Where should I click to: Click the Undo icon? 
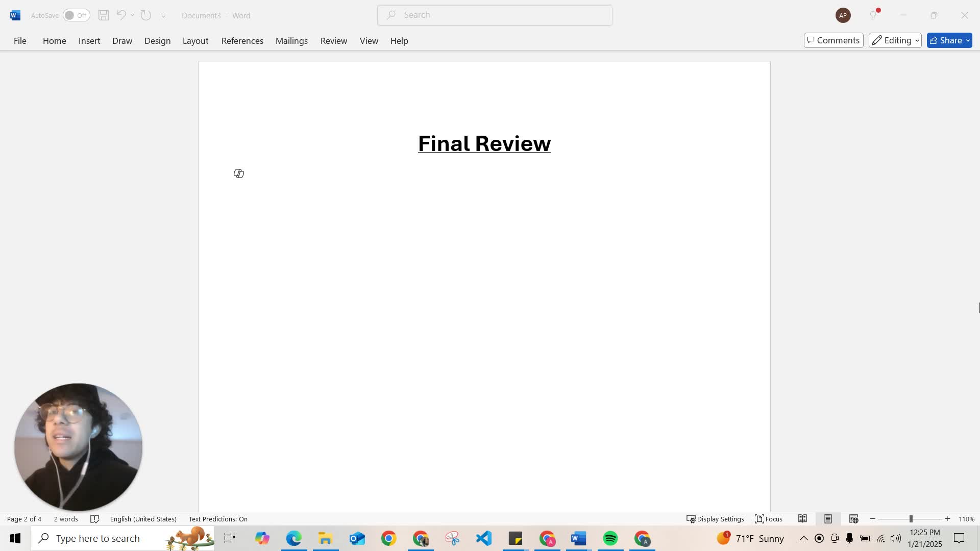[121, 15]
